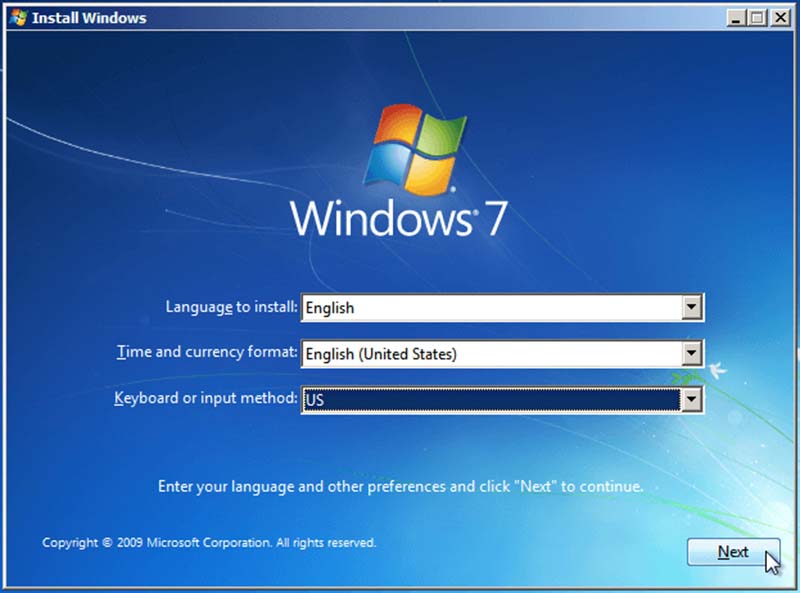Click the "Windows 7" wordmark text
The width and height of the screenshot is (800, 593).
[398, 218]
